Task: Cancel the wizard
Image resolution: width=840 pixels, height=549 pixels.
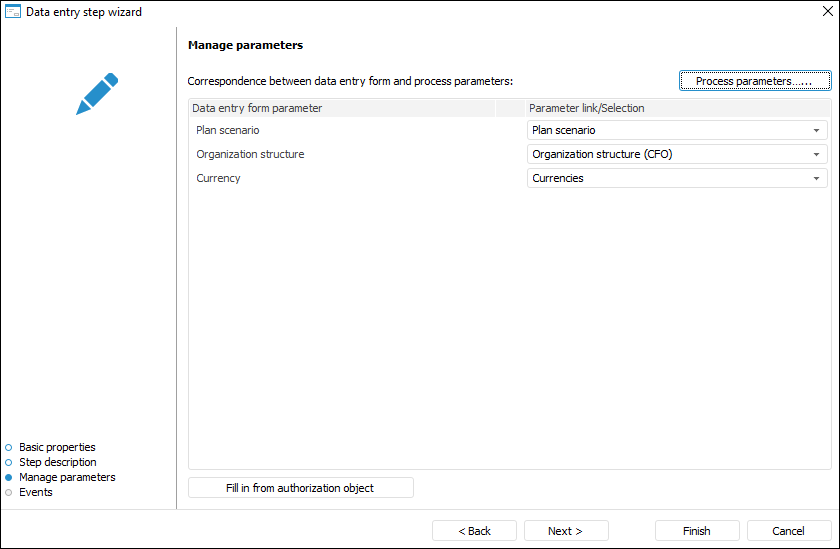Action: (x=789, y=531)
